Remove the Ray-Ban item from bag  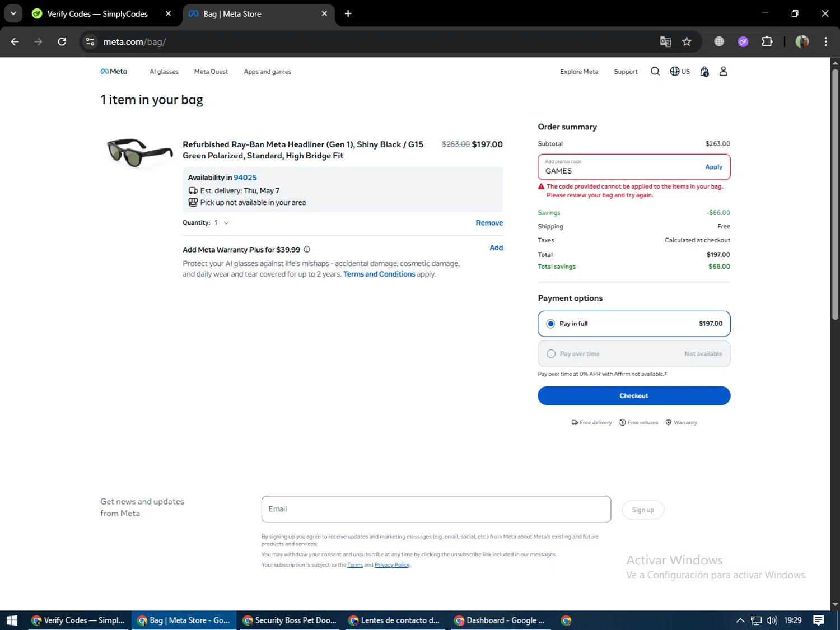489,223
